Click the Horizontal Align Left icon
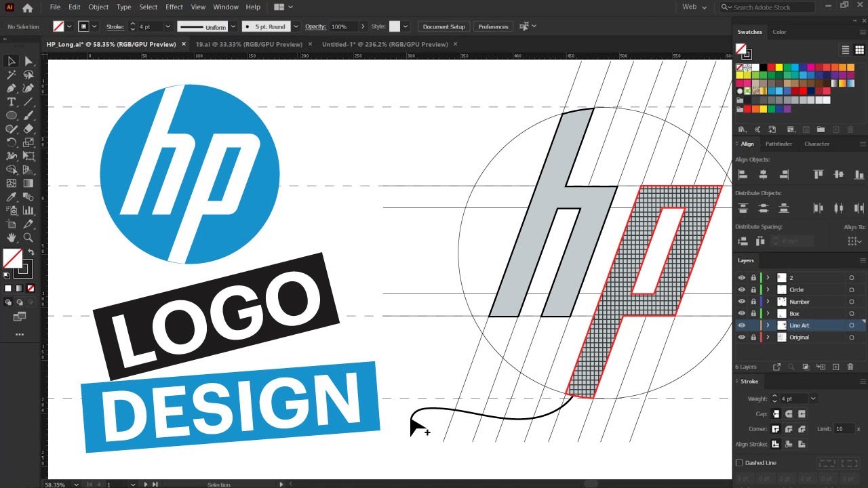The width and height of the screenshot is (868, 488). tap(743, 174)
